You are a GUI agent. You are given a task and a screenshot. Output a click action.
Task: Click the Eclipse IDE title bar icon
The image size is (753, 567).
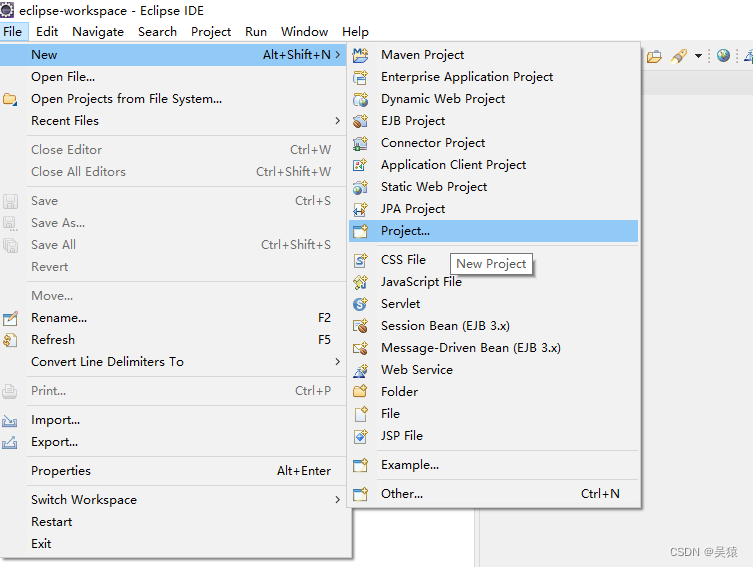coord(7,10)
